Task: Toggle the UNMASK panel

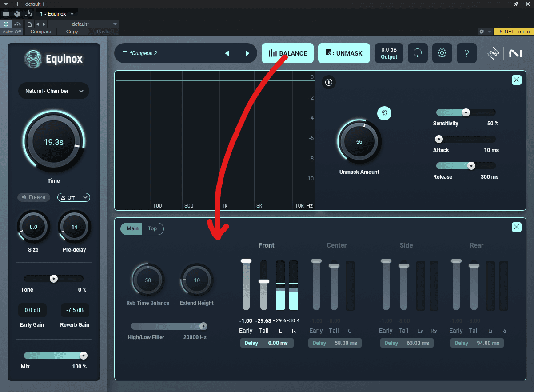Action: pyautogui.click(x=344, y=53)
